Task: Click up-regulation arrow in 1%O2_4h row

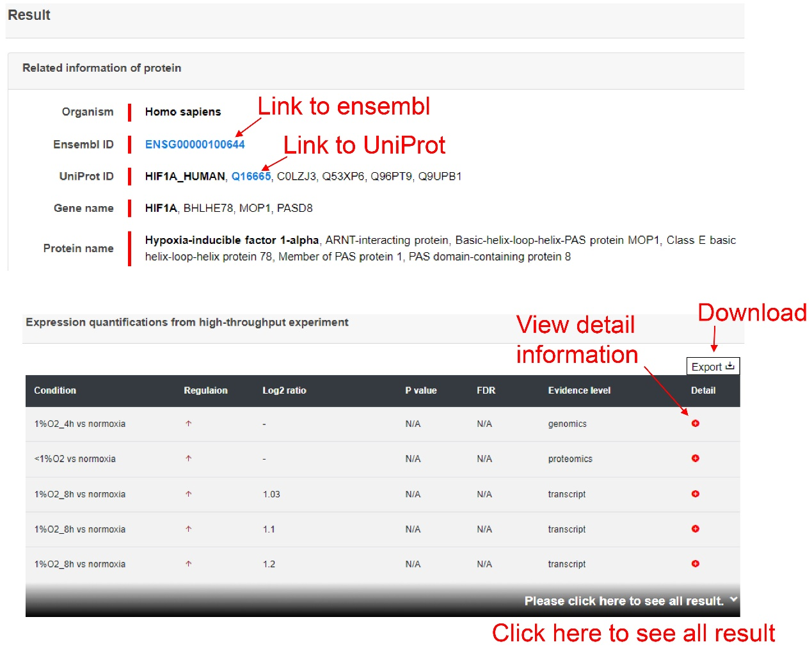Action: [189, 424]
